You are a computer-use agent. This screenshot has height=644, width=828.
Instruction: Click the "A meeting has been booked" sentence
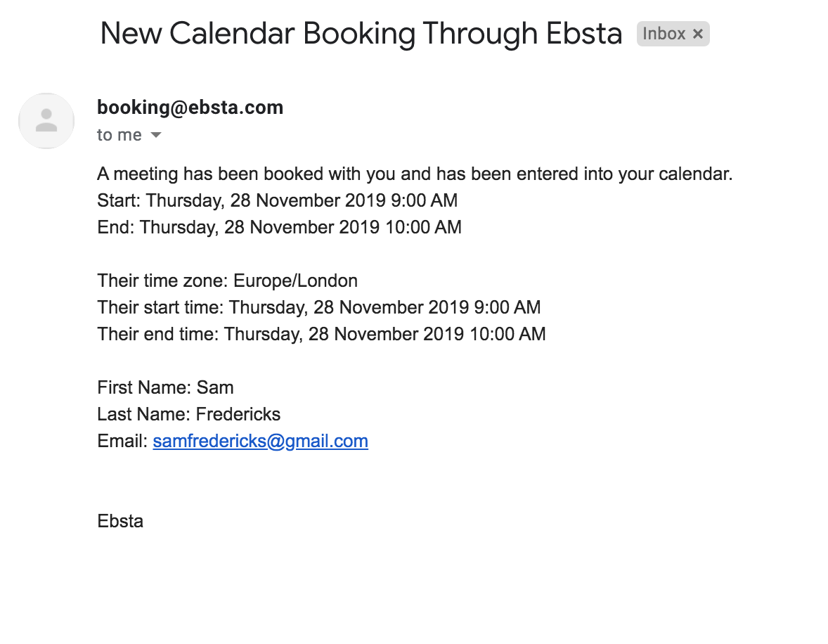415,174
